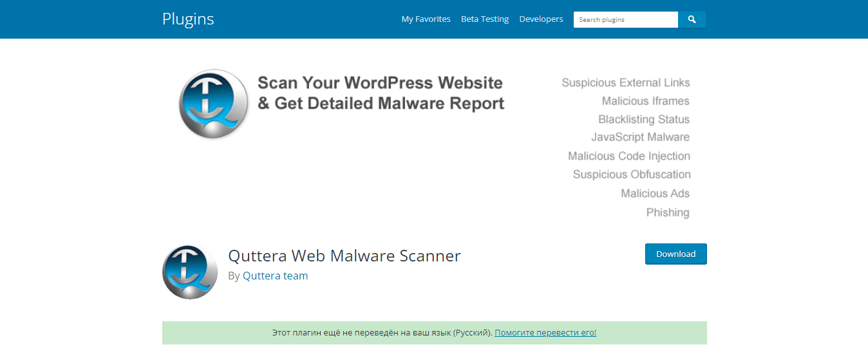Download the Quttera plugin
The image size is (868, 349).
pos(676,254)
